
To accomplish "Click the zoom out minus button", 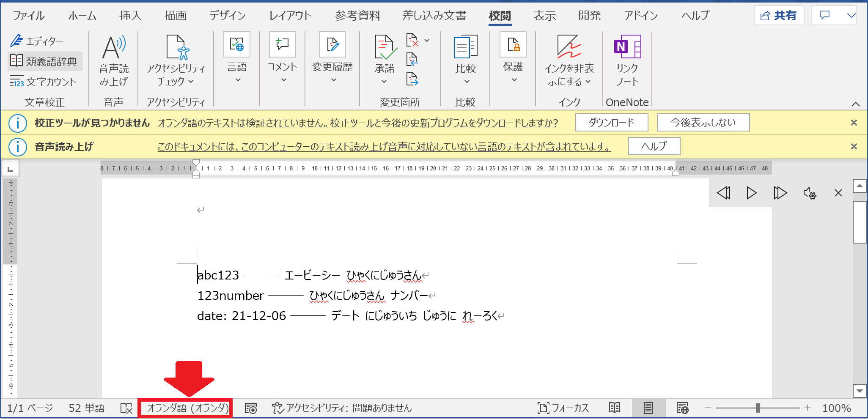I will (708, 408).
